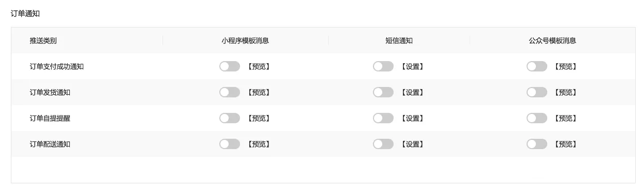644x189 pixels.
Task: Open 短信 【设置】 for 订单配送通知
Action: click(x=412, y=144)
